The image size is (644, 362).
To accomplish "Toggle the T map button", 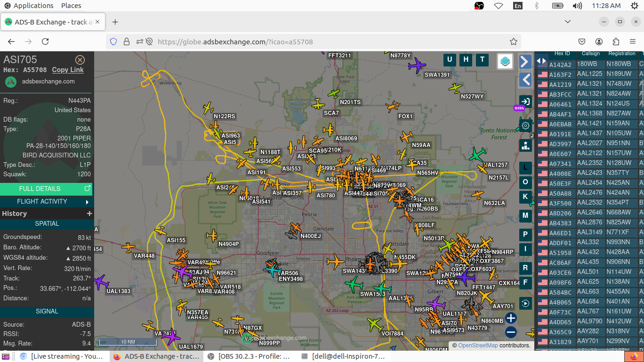I will 482,59.
